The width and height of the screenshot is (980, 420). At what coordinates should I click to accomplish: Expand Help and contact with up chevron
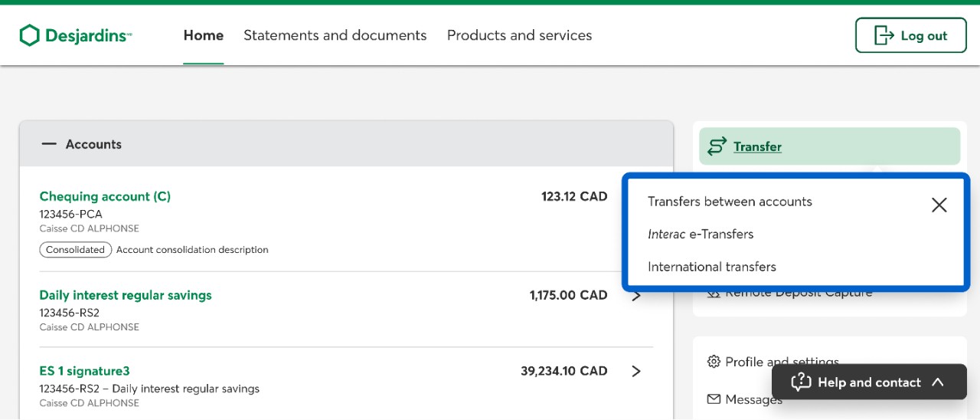pos(938,382)
